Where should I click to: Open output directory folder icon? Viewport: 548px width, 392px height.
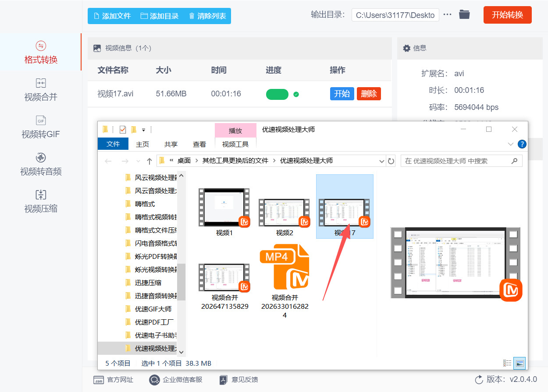pos(464,14)
